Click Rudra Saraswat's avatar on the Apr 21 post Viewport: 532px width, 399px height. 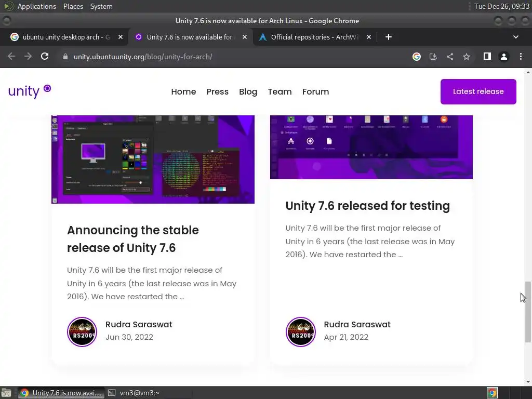[x=301, y=332]
